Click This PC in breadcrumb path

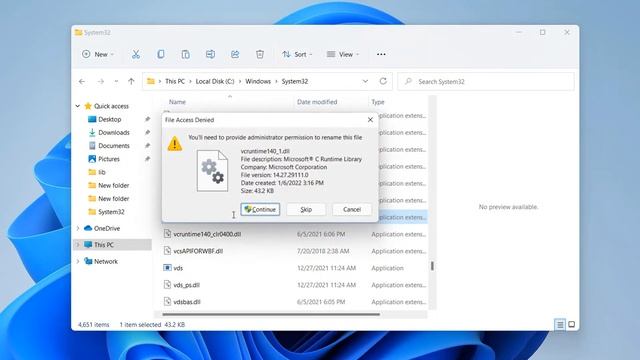coord(175,81)
